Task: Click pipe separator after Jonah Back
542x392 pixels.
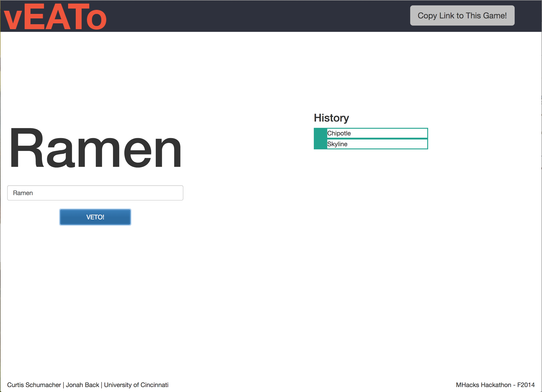Action: pyautogui.click(x=102, y=385)
